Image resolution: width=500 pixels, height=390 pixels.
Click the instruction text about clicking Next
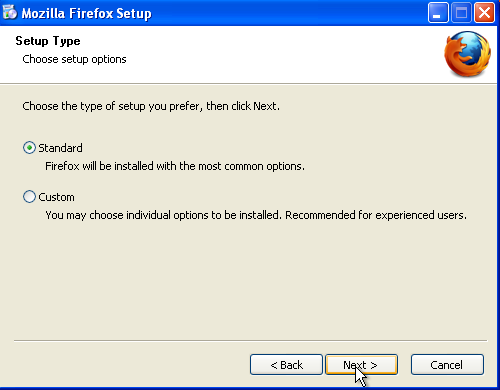[x=151, y=106]
